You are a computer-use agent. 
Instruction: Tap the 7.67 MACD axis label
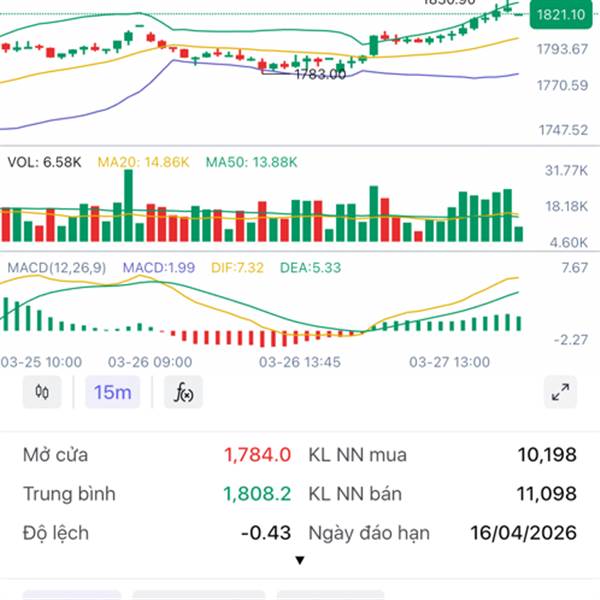coord(574,267)
